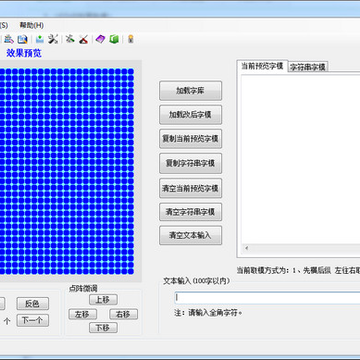Click inside the blue dot-matrix preview grid

click(x=67, y=171)
